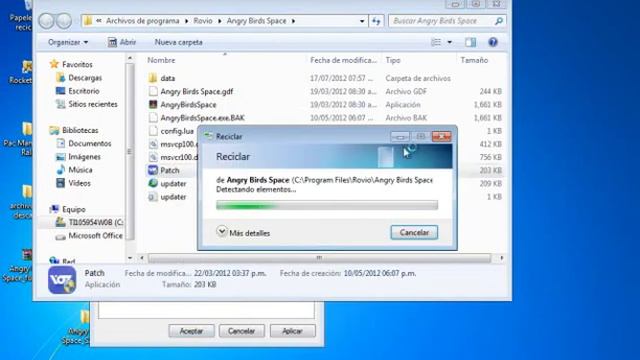Click Nueva carpeta in the toolbar

[178, 42]
